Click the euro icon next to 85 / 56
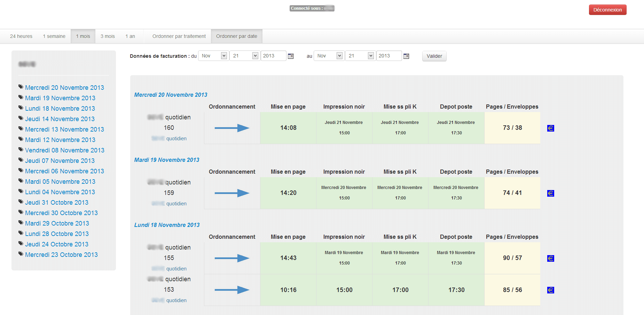The width and height of the screenshot is (644, 315). click(x=550, y=290)
